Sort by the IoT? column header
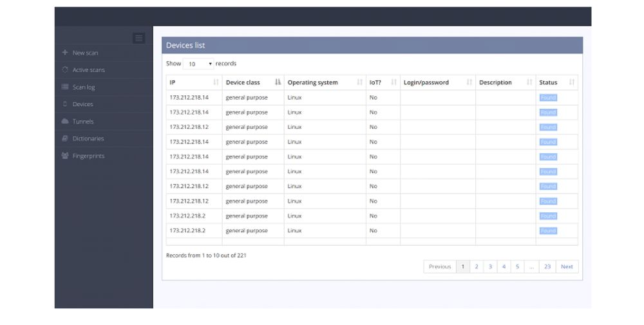This screenshot has height=325, width=644. pyautogui.click(x=383, y=82)
